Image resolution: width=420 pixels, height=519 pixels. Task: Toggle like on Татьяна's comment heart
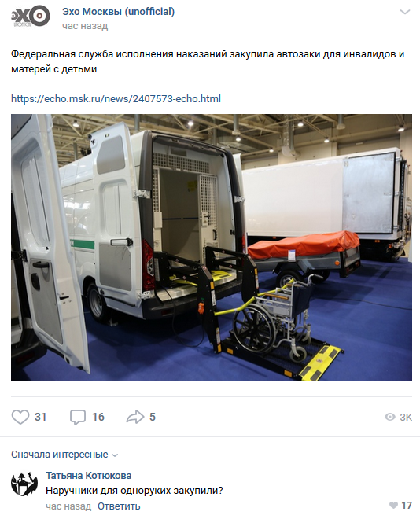point(393,506)
